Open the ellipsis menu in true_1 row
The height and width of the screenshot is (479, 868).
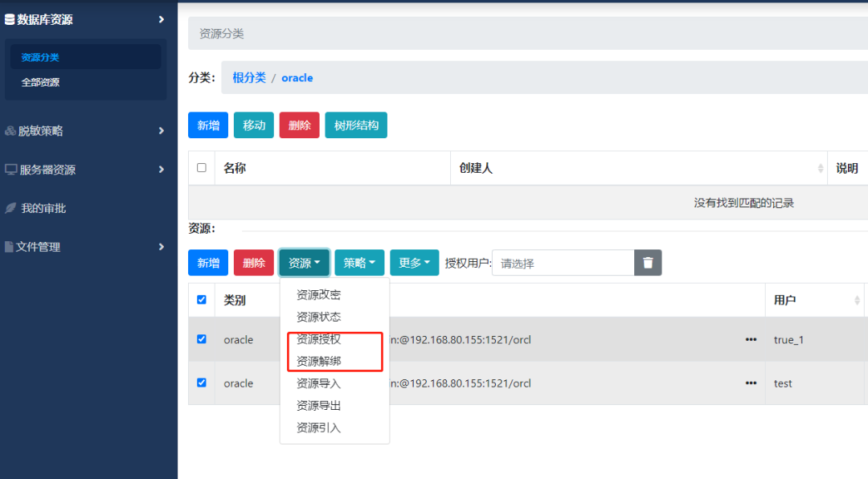click(751, 339)
